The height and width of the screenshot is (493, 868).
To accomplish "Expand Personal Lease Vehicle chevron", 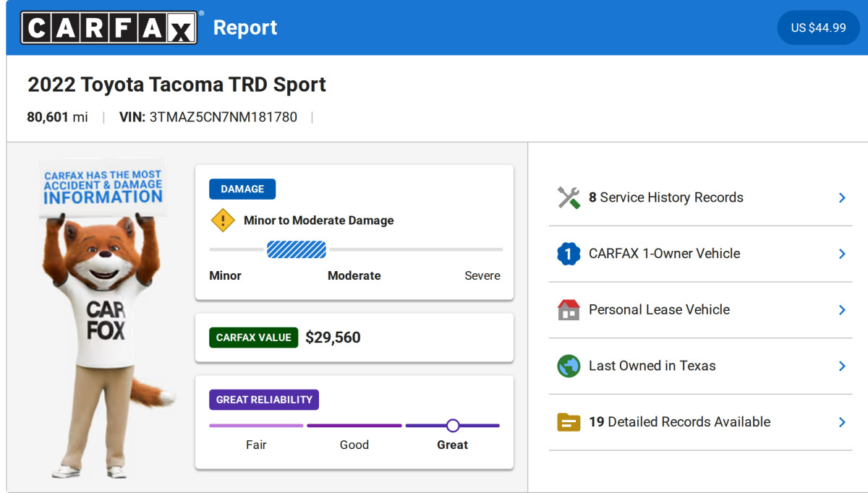I will click(x=842, y=309).
